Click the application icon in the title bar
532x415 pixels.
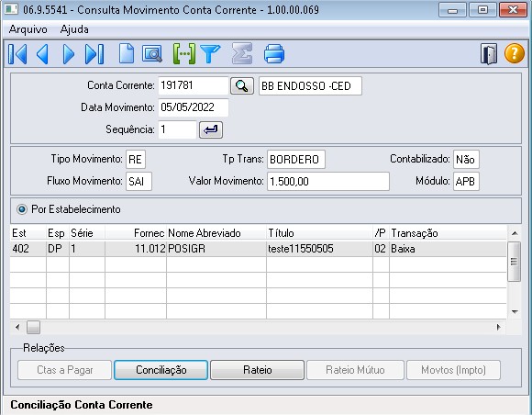(x=11, y=9)
